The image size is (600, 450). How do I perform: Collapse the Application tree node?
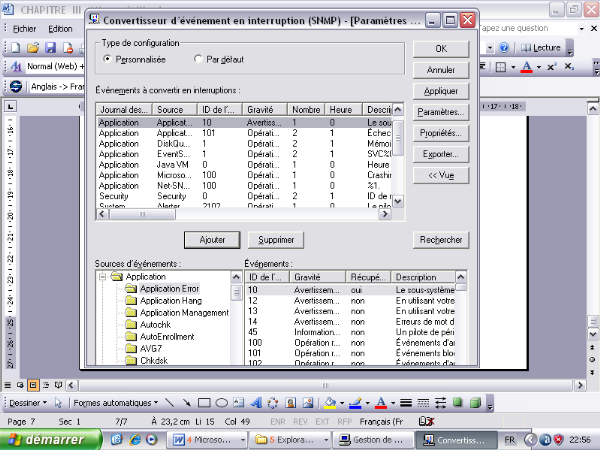pyautogui.click(x=103, y=276)
